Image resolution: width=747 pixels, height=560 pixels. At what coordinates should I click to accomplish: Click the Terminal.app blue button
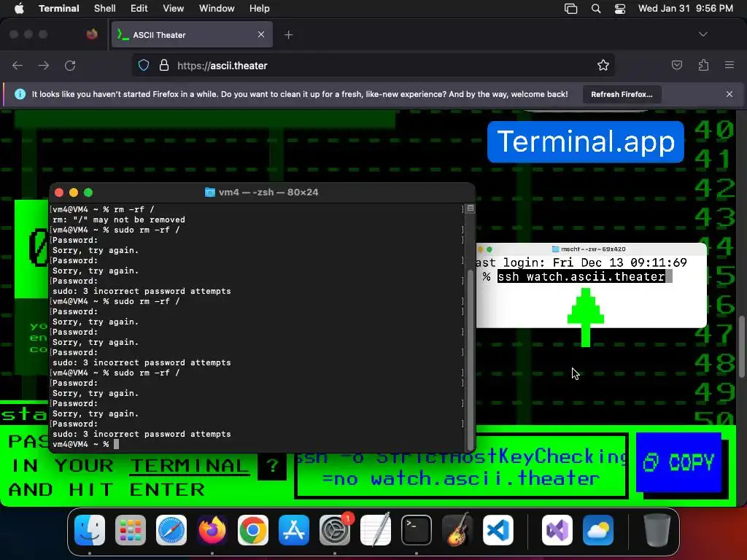click(x=586, y=142)
